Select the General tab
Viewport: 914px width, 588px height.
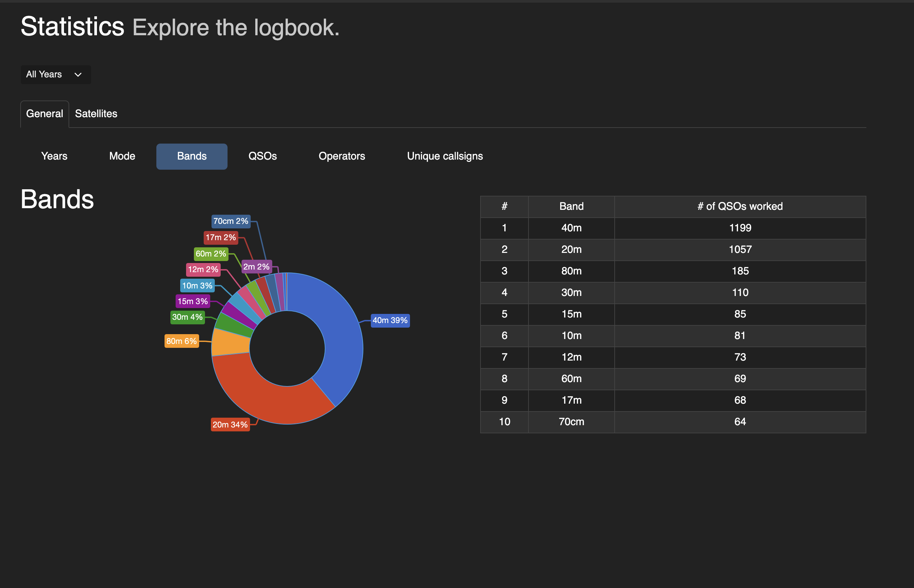(44, 114)
